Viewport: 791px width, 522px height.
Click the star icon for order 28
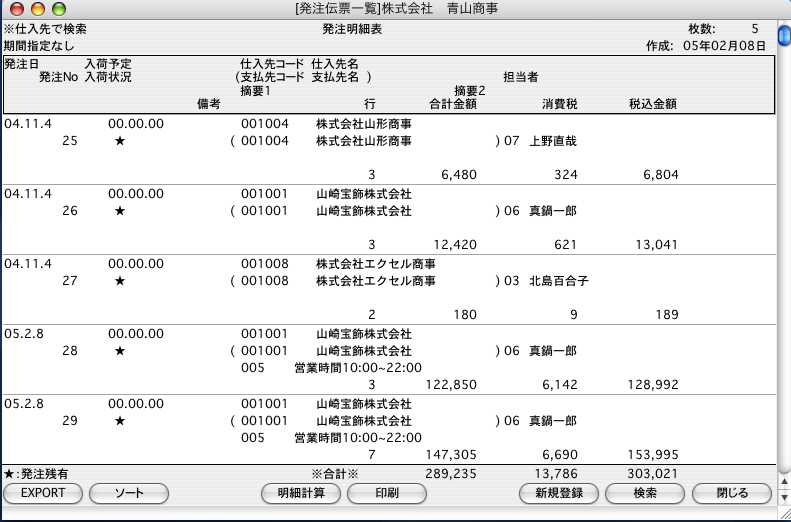[x=120, y=352]
